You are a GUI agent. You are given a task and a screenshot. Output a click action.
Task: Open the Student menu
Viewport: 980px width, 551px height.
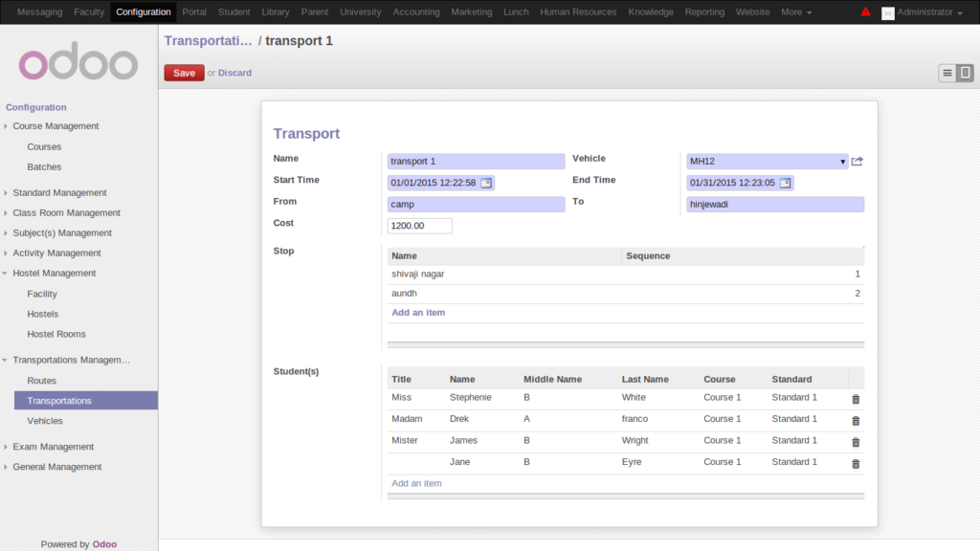[x=234, y=12]
